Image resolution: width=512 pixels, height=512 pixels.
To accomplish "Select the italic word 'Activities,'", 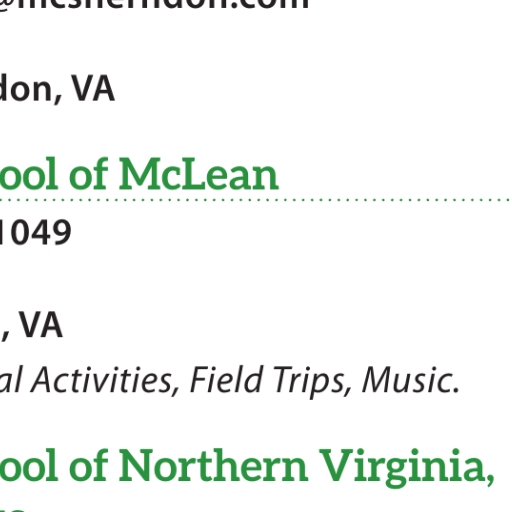I will (x=105, y=380).
